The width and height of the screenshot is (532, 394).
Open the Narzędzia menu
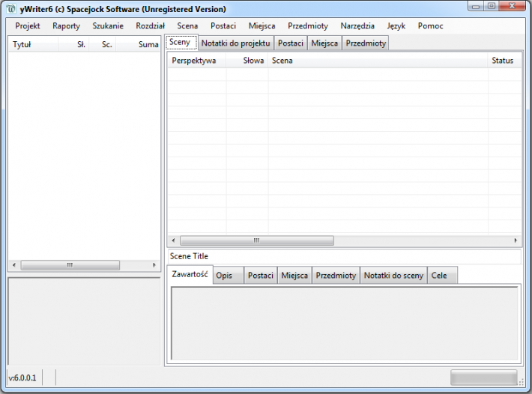click(x=357, y=25)
